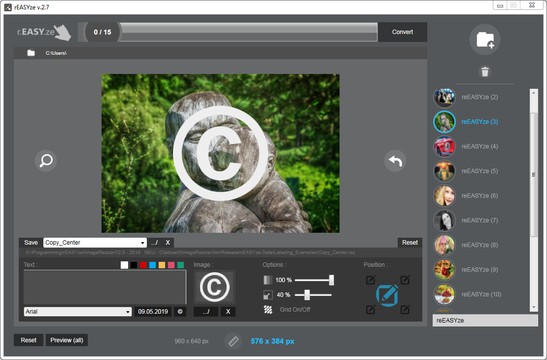
Task: Click the magnifier zoom icon
Action: [46, 161]
